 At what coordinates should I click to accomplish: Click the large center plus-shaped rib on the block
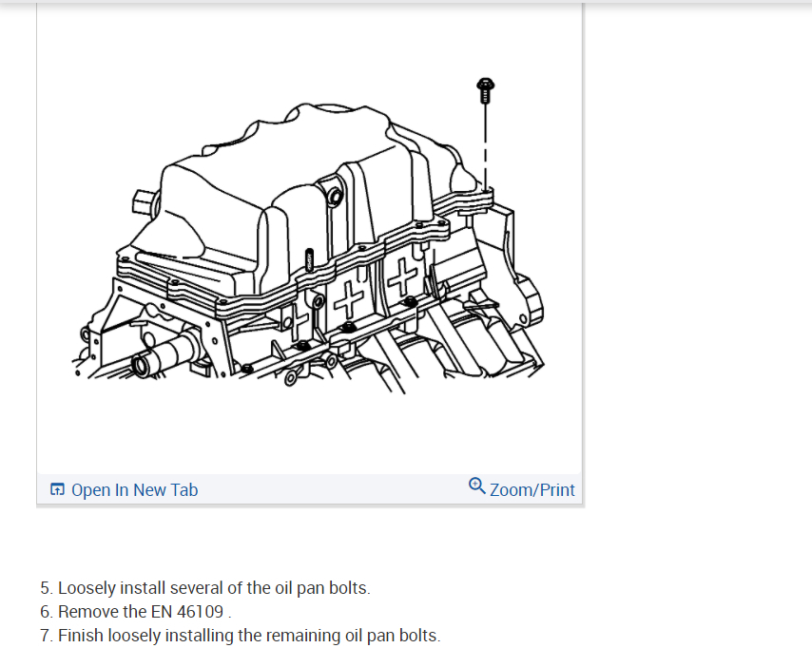[x=350, y=298]
